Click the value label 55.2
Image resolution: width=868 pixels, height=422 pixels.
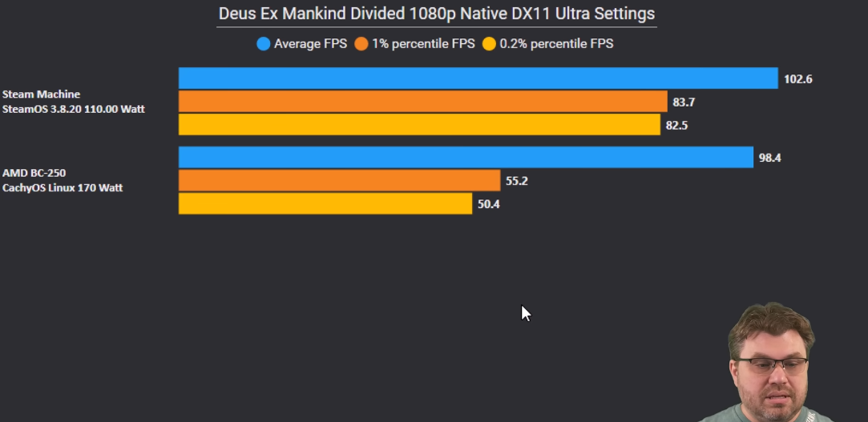coord(516,182)
